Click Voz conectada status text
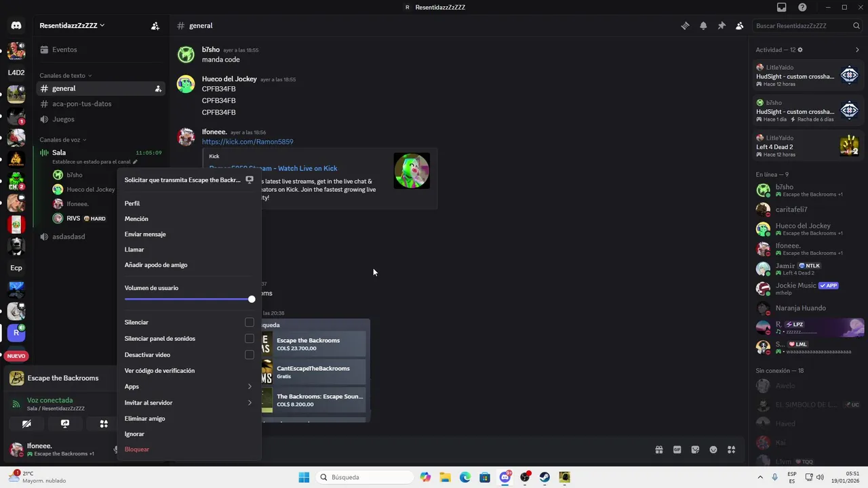The height and width of the screenshot is (488, 868). click(x=50, y=401)
